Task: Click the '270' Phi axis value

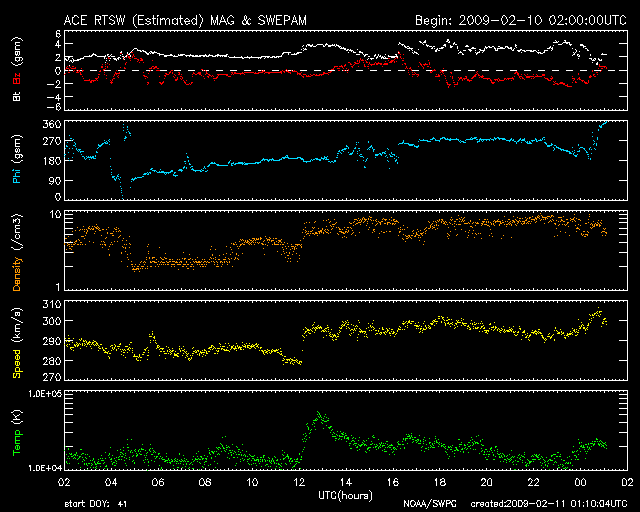Action: [52, 141]
